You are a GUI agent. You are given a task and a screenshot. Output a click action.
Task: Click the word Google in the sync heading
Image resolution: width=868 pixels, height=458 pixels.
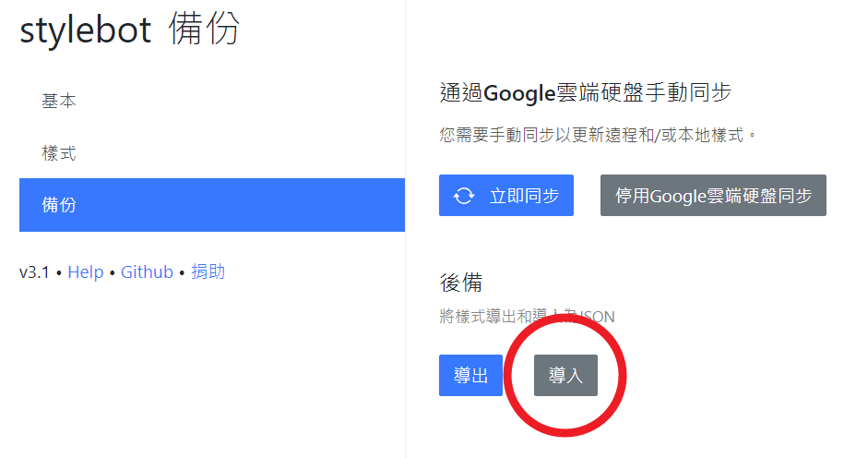tap(518, 93)
